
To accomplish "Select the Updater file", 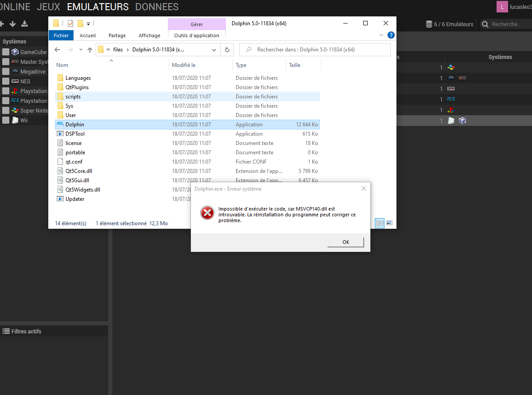I will click(75, 199).
